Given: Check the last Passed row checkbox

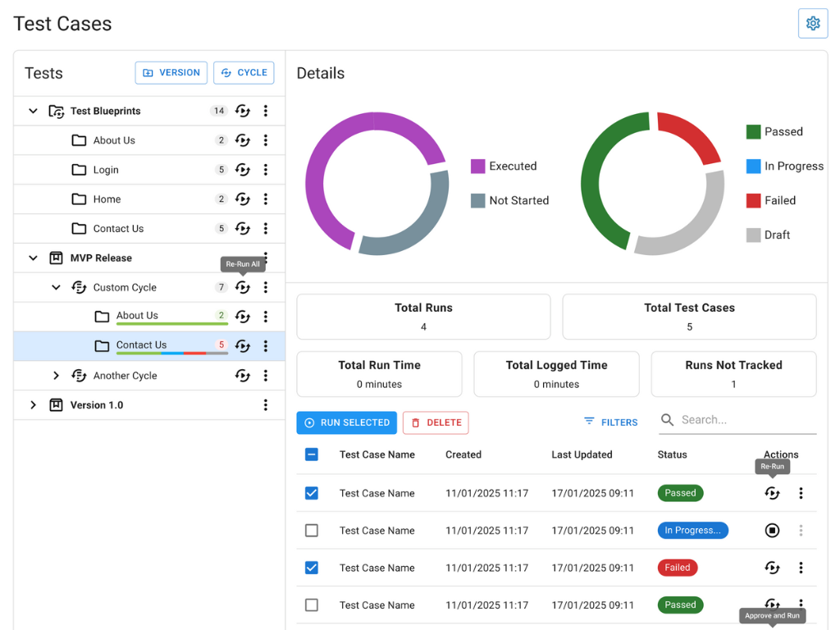Looking at the screenshot, I should tap(312, 605).
